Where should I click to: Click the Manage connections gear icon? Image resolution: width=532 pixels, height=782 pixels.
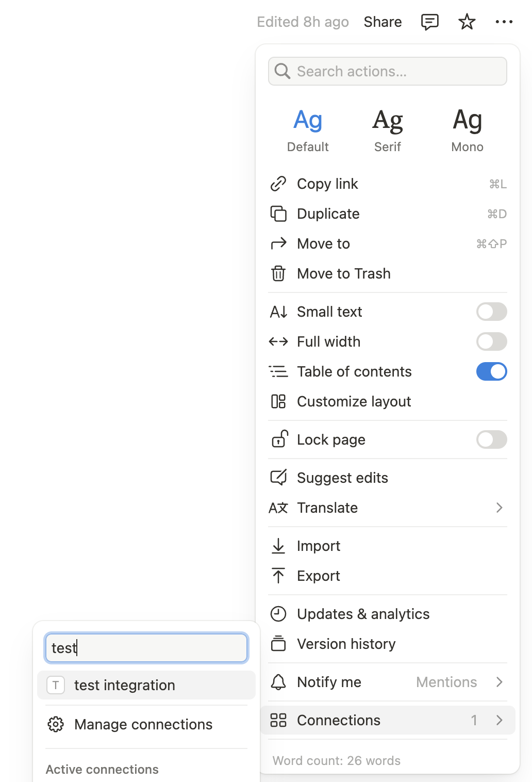coord(56,724)
